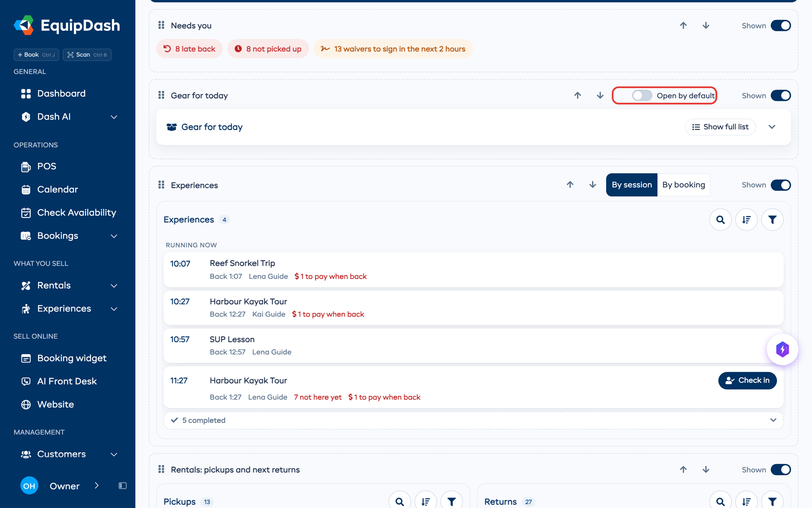Move Needs you section up arrow
Image resolution: width=812 pixels, height=508 pixels.
click(x=683, y=26)
